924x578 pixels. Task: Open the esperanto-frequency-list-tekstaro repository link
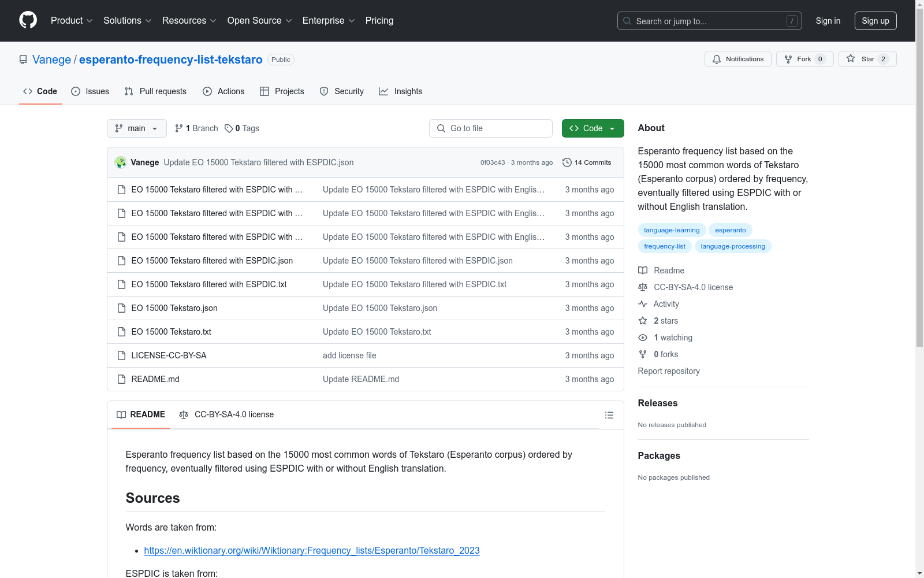point(170,60)
